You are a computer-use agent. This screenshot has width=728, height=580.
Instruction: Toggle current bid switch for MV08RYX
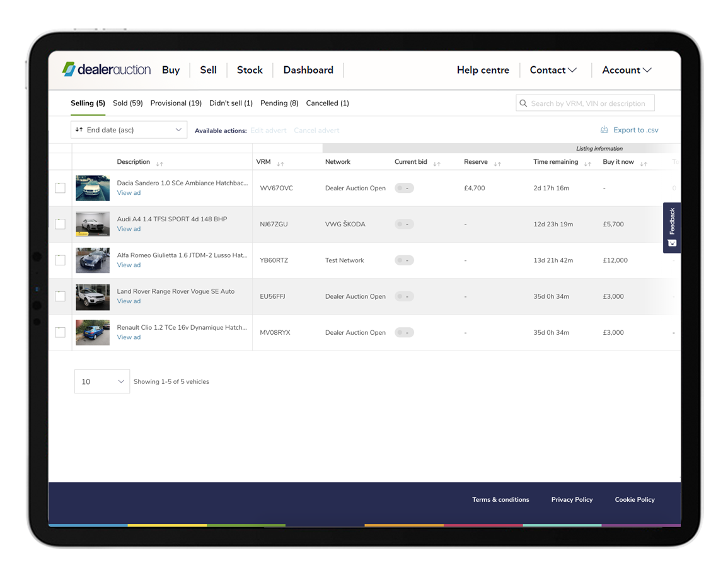[405, 332]
